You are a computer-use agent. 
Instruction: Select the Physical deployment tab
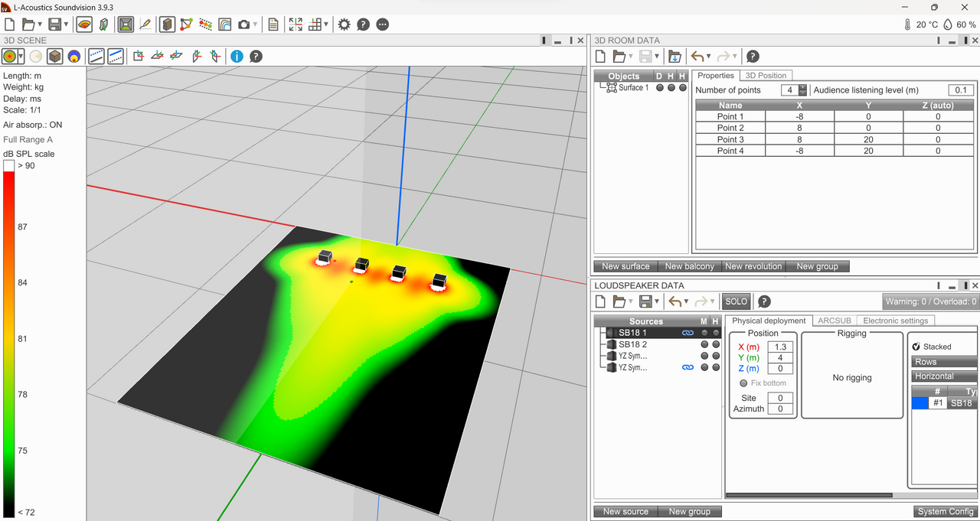coord(769,321)
